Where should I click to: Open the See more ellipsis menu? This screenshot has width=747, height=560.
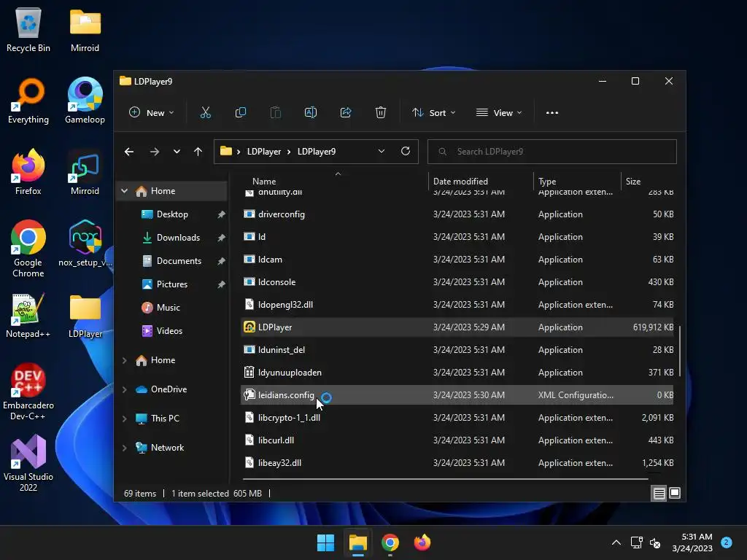point(552,113)
